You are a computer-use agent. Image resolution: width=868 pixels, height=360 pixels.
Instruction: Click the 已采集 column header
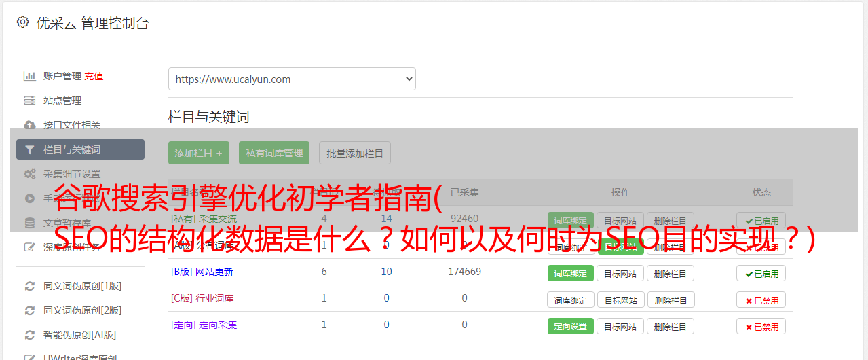coord(464,192)
